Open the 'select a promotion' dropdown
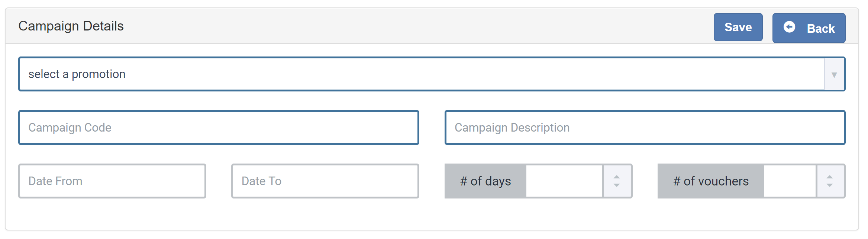This screenshot has height=239, width=868. pyautogui.click(x=432, y=74)
